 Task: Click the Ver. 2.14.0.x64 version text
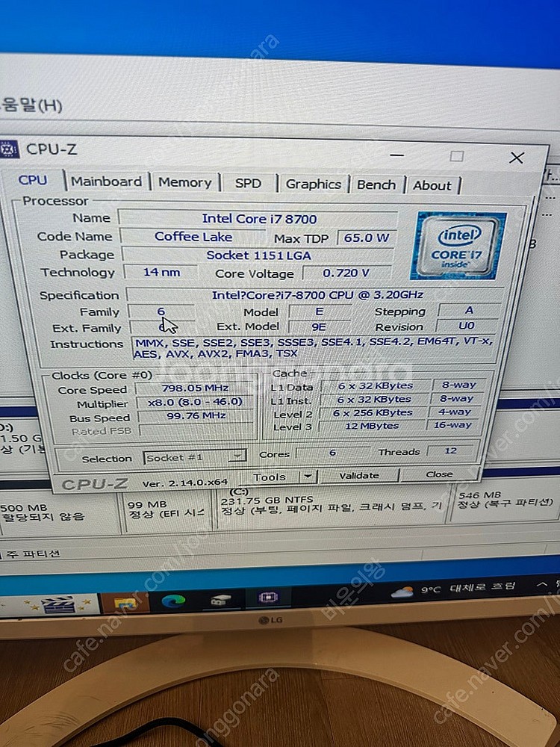pos(185,483)
